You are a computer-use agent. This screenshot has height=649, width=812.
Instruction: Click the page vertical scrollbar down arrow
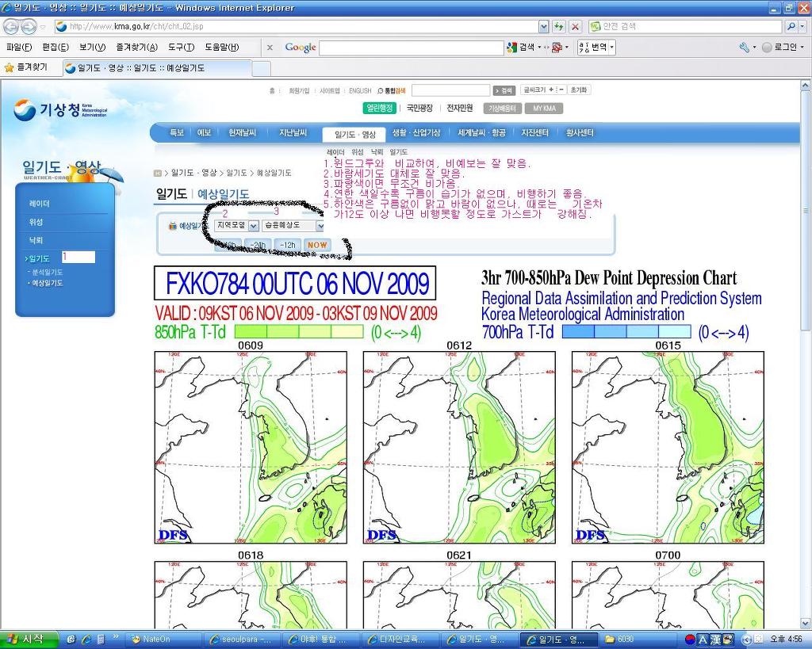click(x=806, y=624)
